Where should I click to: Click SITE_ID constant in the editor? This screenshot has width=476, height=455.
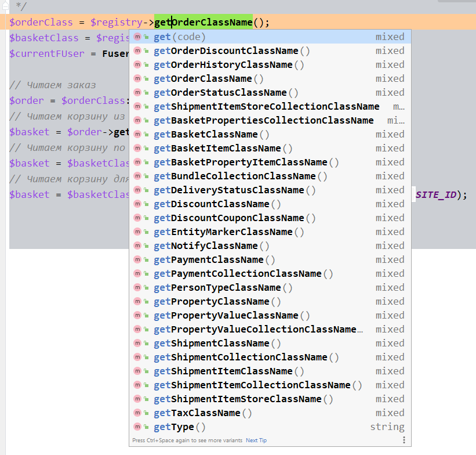coord(435,194)
